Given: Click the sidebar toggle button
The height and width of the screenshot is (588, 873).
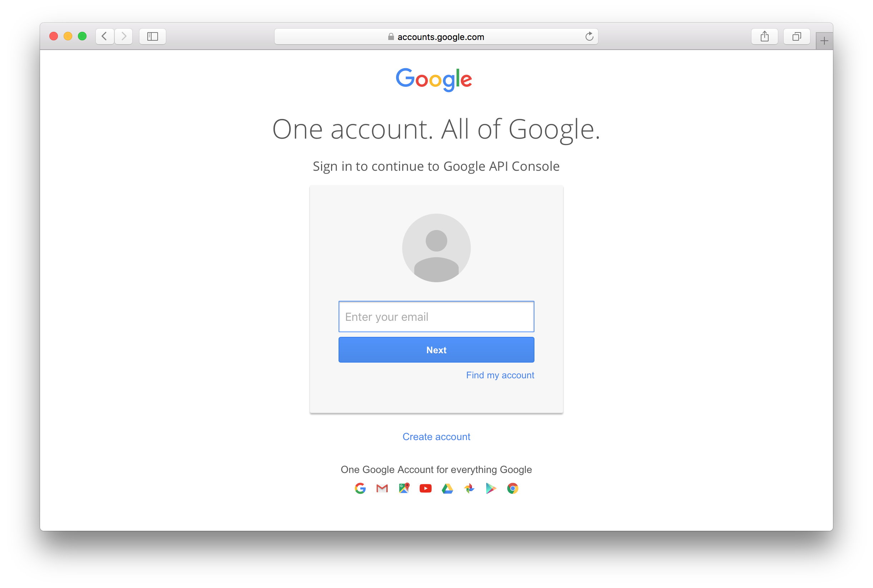Looking at the screenshot, I should [152, 36].
